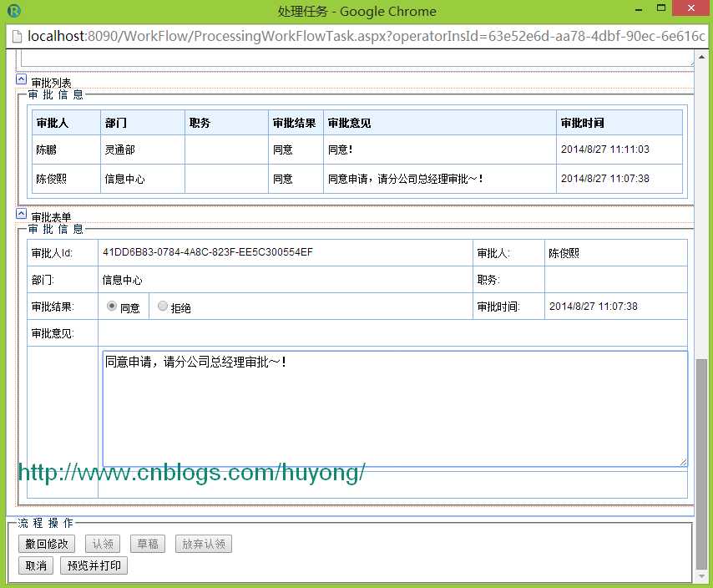The image size is (713, 588).
Task: Select the 拒绝 radio button
Action: pos(162,306)
